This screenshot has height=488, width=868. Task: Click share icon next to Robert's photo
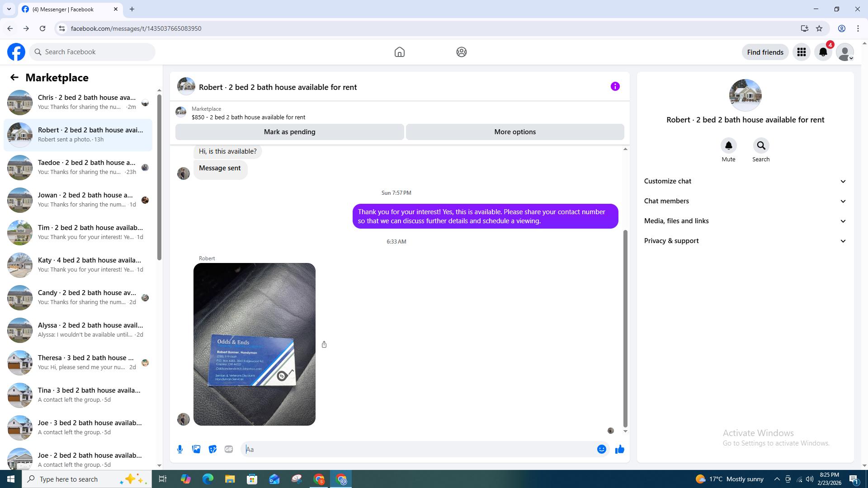[x=324, y=344]
